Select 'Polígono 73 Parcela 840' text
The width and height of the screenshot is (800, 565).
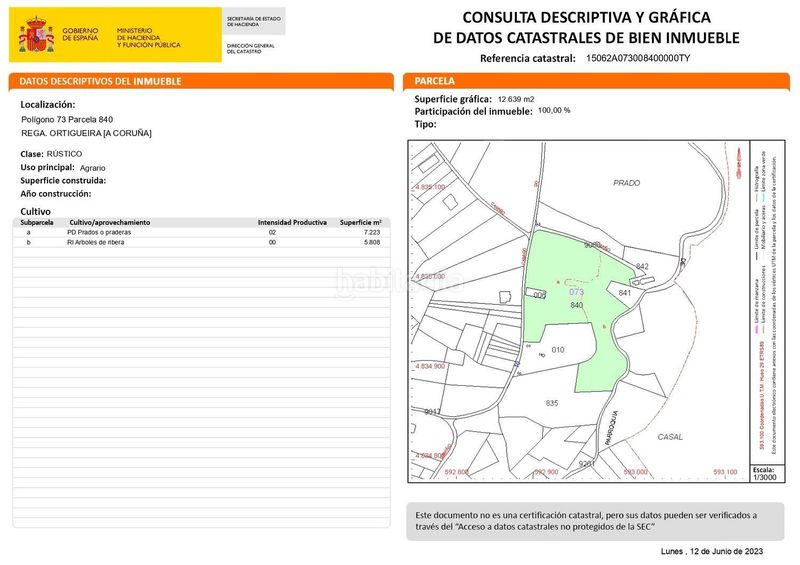[67, 119]
